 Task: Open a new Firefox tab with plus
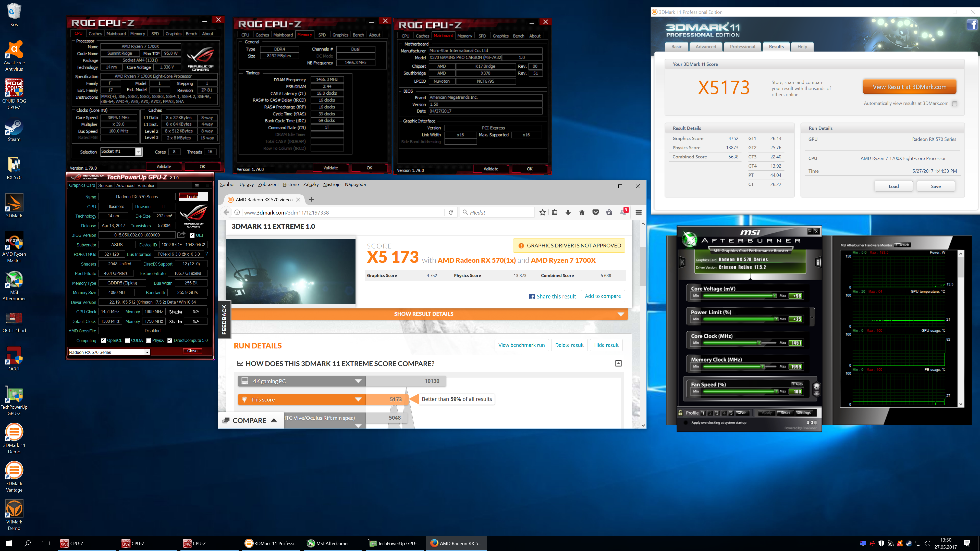click(311, 199)
